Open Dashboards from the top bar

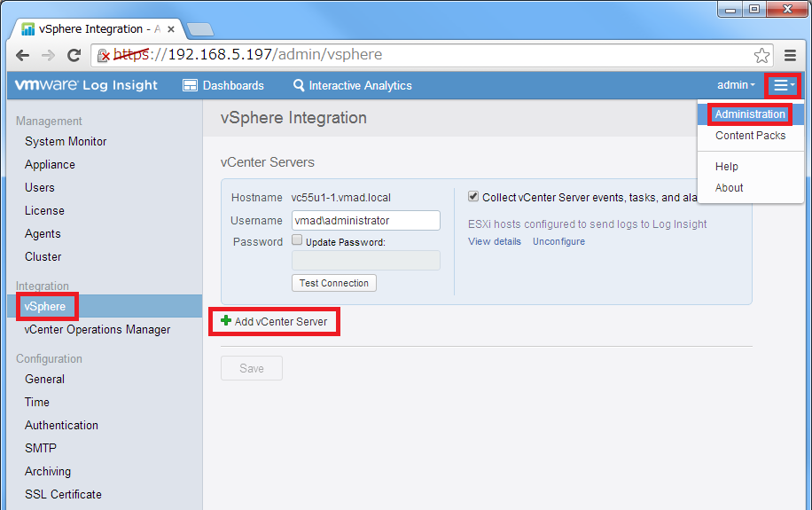pyautogui.click(x=223, y=85)
